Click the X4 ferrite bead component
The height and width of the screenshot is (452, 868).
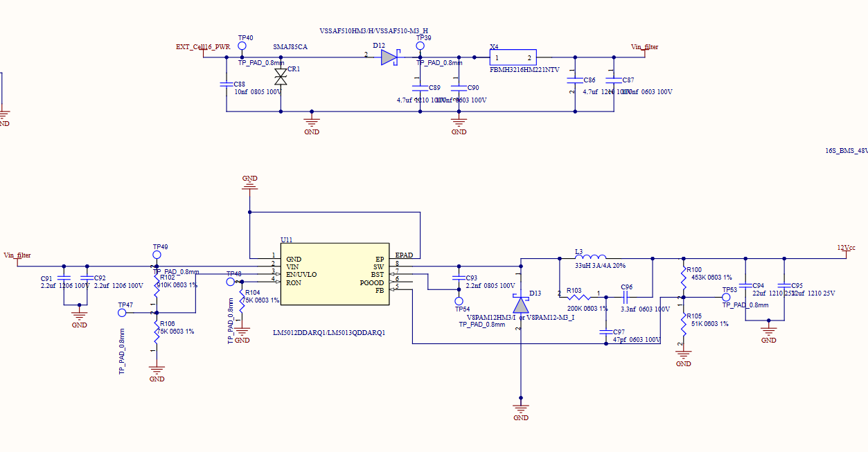[x=513, y=57]
